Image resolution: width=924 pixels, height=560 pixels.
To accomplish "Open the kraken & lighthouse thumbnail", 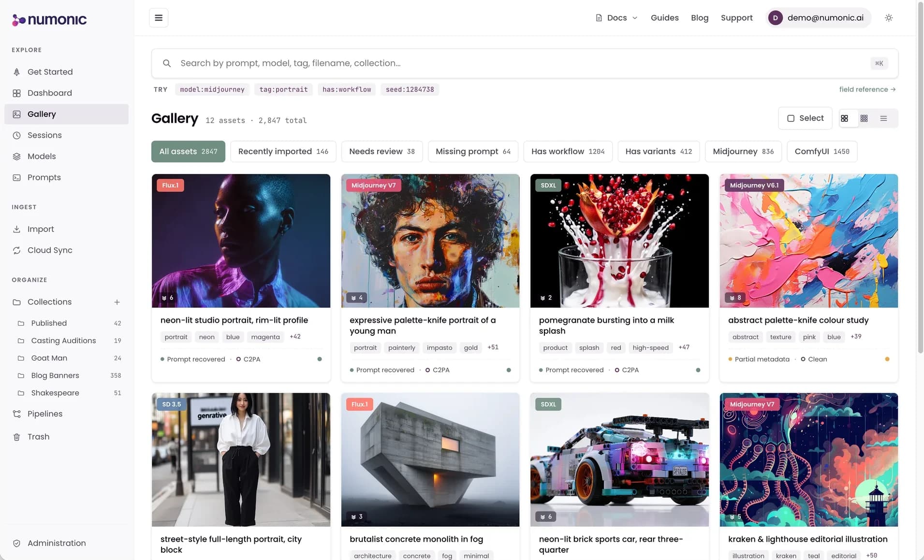I will coord(808,459).
